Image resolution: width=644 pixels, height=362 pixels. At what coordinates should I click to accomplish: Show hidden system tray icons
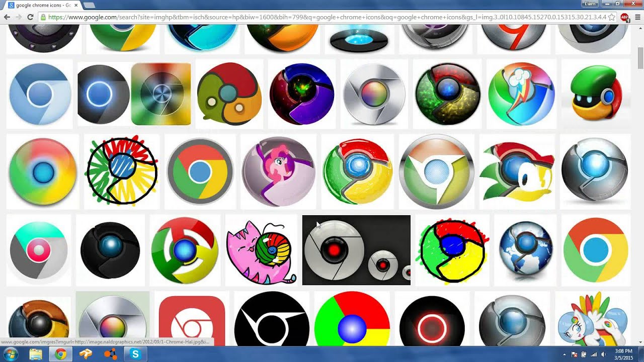(x=564, y=355)
